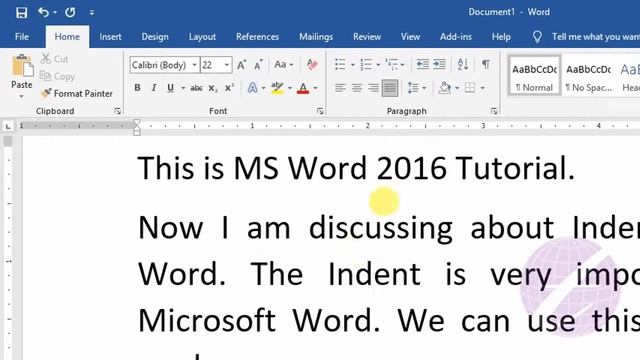
Task: Expand the Paste options arrow
Action: point(21,97)
